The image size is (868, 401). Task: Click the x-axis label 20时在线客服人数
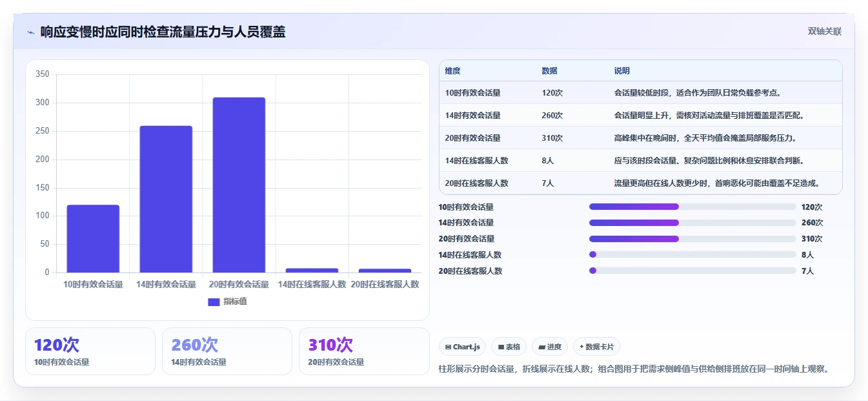click(385, 284)
